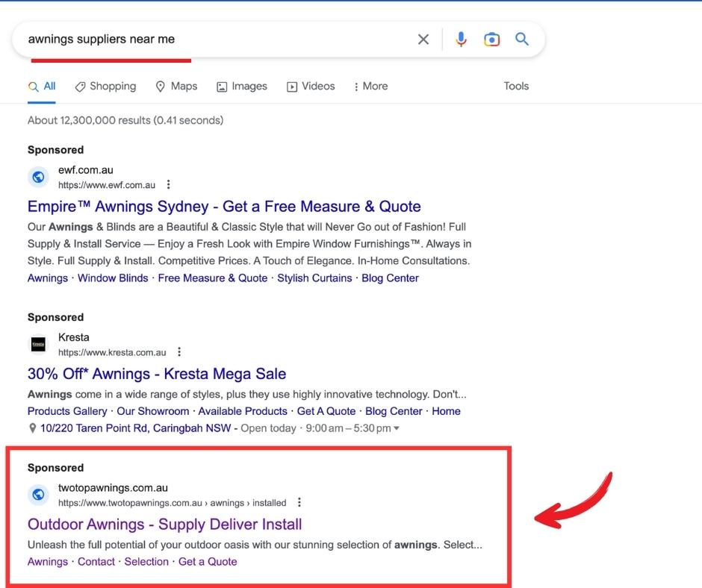
Task: Select the All results tab
Action: click(x=42, y=87)
